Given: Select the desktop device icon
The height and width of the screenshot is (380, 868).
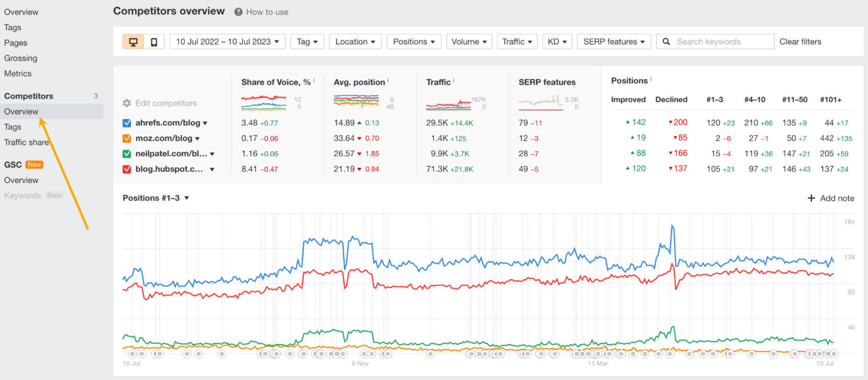Looking at the screenshot, I should click(133, 41).
